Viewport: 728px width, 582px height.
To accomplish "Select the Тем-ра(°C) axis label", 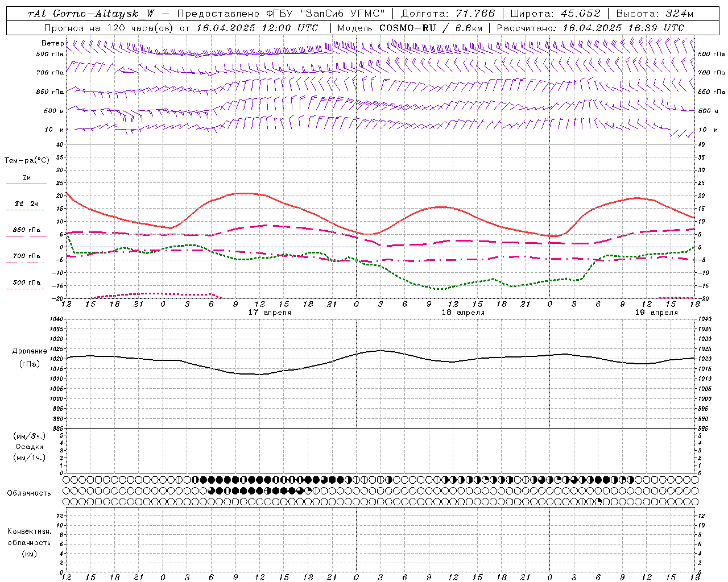I will click(x=27, y=161).
